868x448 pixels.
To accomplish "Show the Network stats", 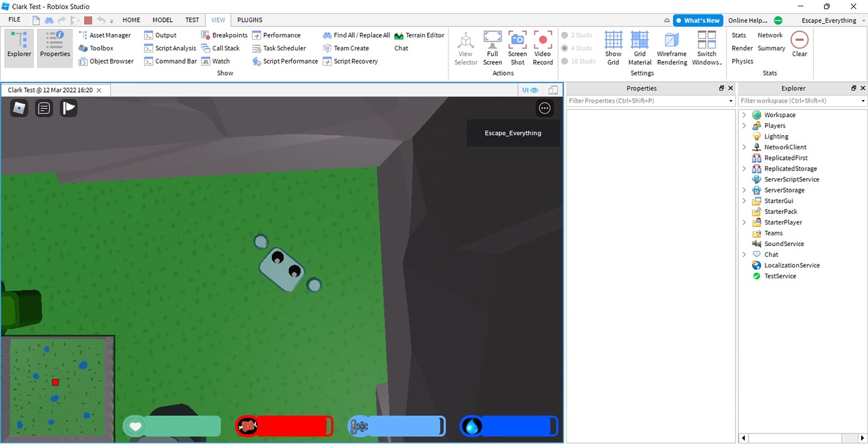I will [770, 35].
